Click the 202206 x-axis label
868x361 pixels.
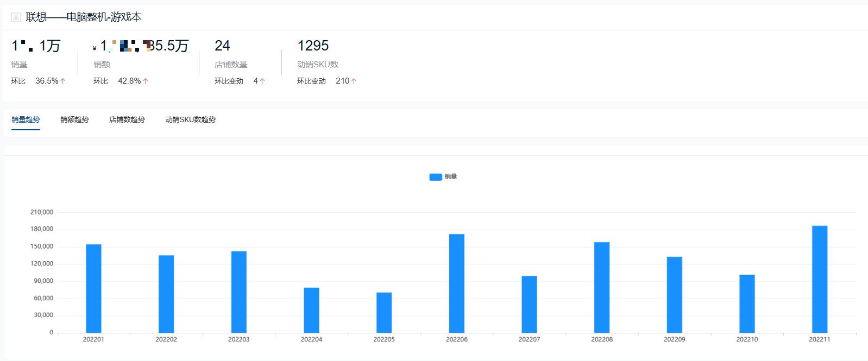[x=457, y=339]
